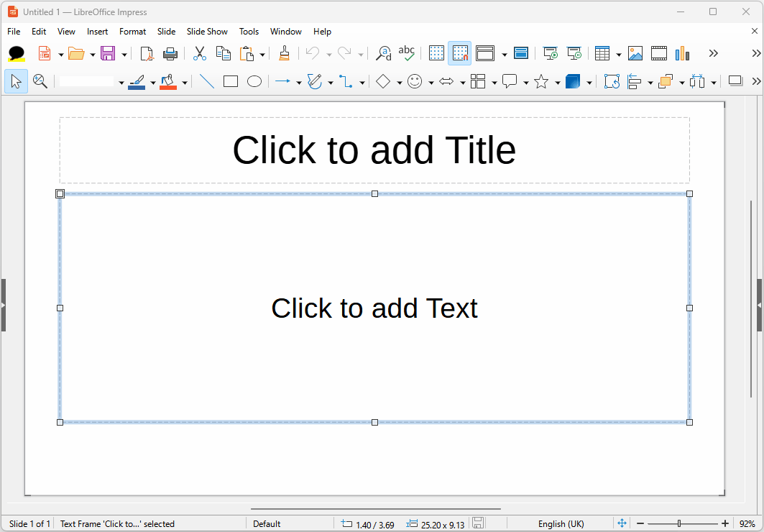Viewport: 764px width, 532px height.
Task: Insert a chart via bar-chart icon
Action: pyautogui.click(x=682, y=54)
